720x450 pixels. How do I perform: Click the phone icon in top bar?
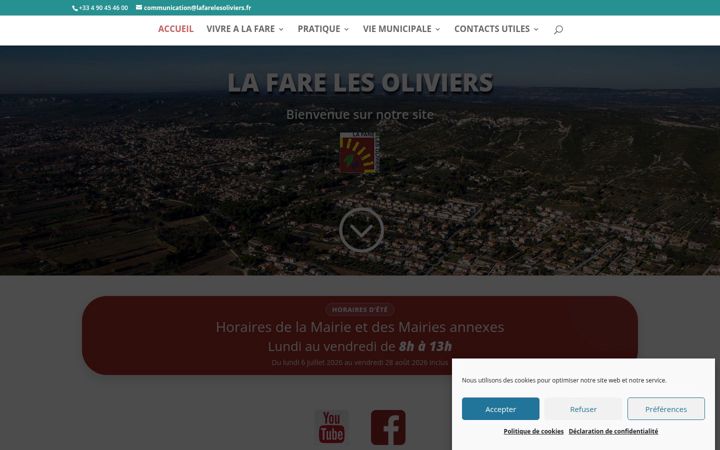click(75, 8)
